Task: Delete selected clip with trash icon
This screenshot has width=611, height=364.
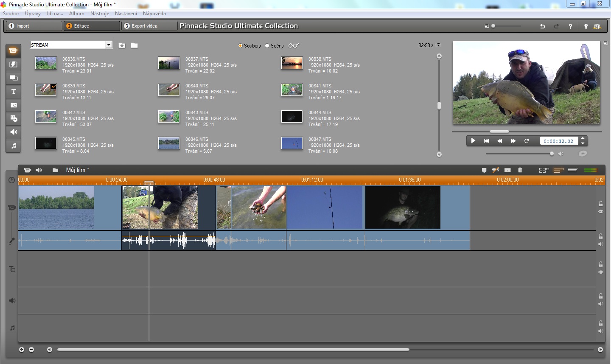Action: (520, 170)
